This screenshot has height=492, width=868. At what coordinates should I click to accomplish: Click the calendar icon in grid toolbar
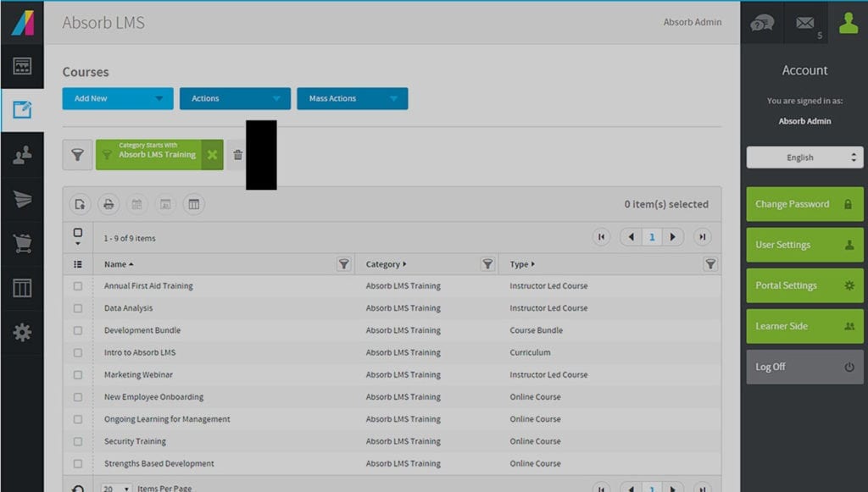136,205
